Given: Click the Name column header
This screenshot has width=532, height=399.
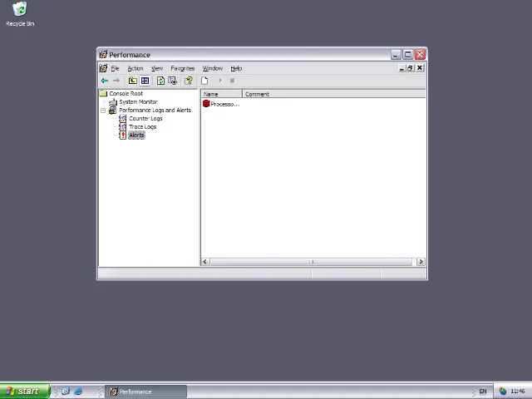Looking at the screenshot, I should (222, 94).
